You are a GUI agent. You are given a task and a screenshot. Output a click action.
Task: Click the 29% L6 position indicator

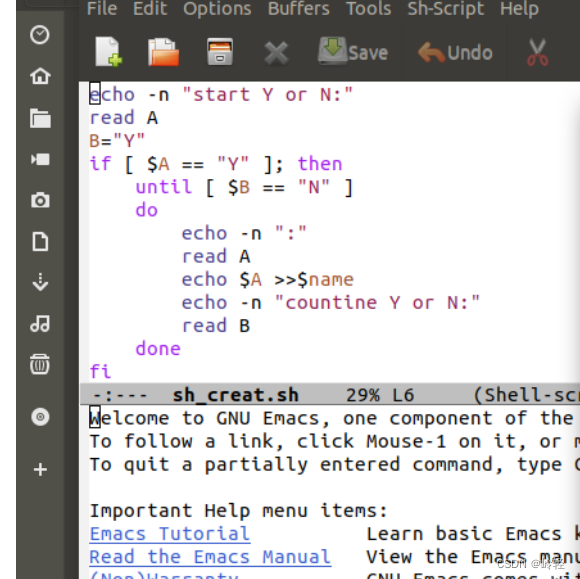point(380,395)
